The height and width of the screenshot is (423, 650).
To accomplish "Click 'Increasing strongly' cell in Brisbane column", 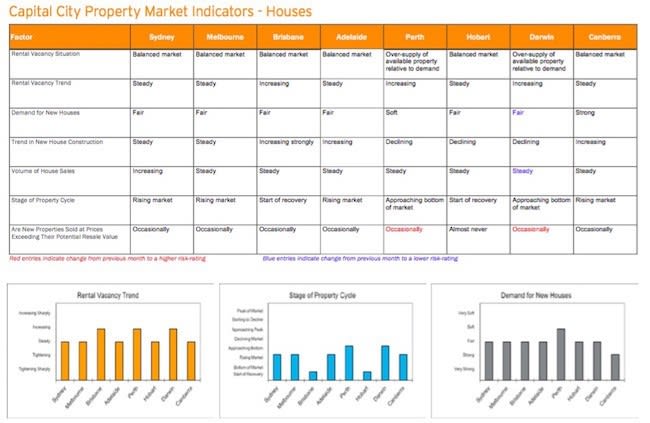I will point(286,142).
